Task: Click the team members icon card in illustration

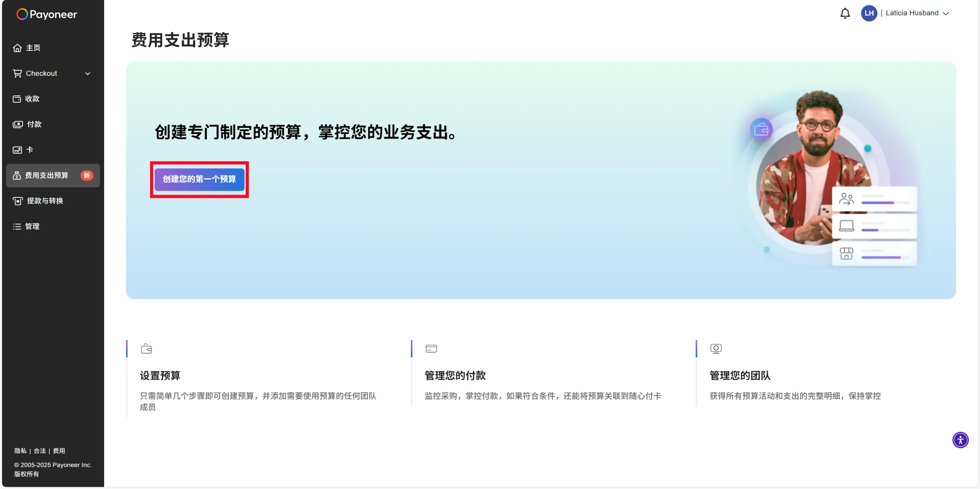Action: tap(874, 199)
